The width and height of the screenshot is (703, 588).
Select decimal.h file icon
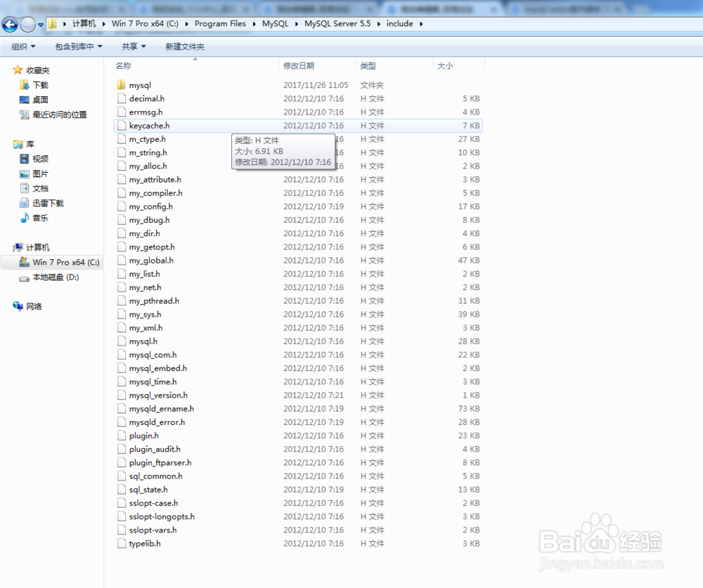121,98
